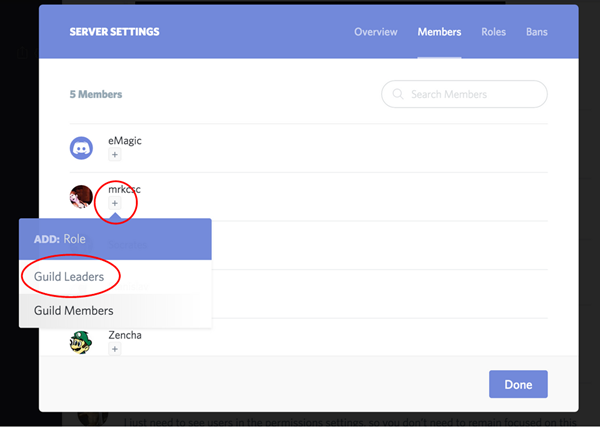
Task: Click mrkcsc's profile avatar
Action: (x=82, y=197)
